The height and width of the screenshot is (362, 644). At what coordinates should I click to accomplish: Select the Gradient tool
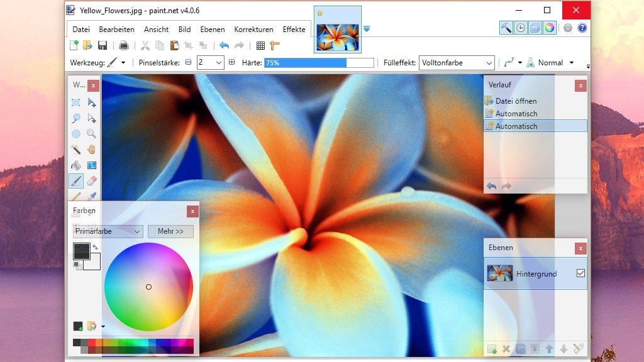tap(92, 165)
